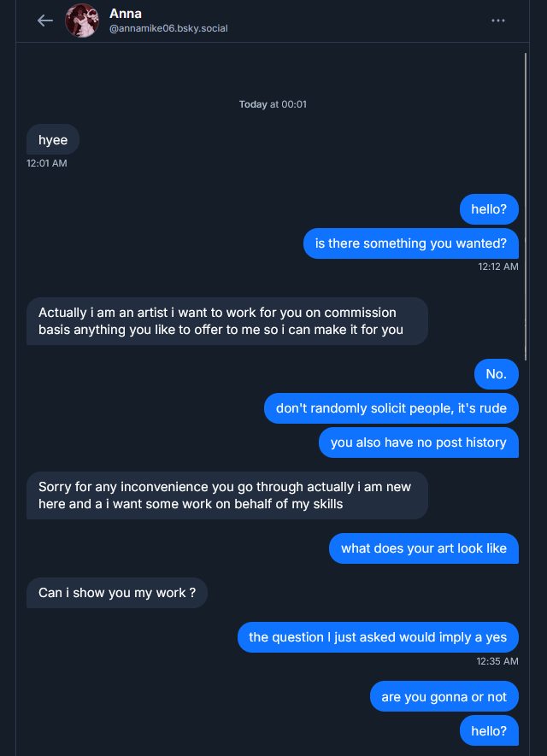Click the "you also have no post history" bubble

pyautogui.click(x=419, y=442)
